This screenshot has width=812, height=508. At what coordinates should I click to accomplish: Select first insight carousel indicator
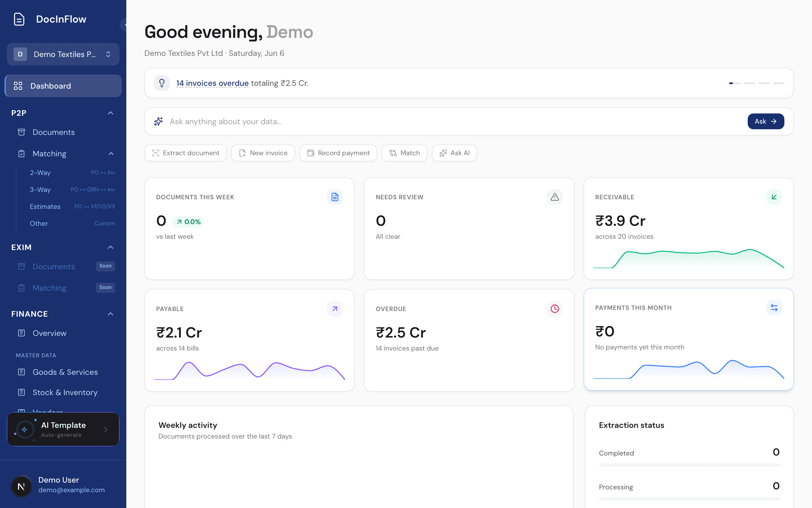pyautogui.click(x=734, y=83)
